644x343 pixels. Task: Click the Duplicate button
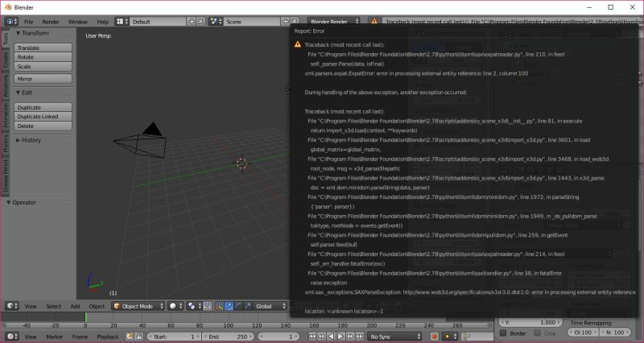(x=43, y=107)
